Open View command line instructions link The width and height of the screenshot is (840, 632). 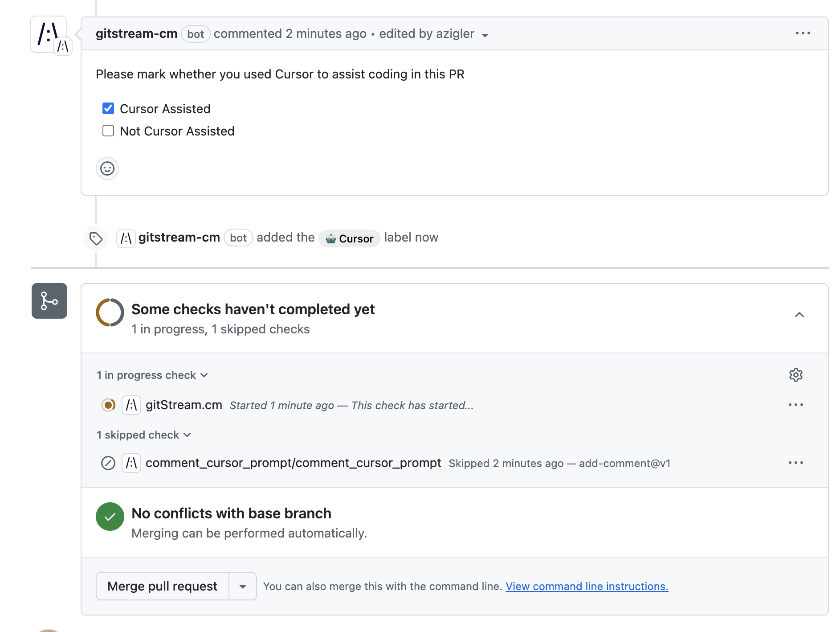tap(587, 586)
